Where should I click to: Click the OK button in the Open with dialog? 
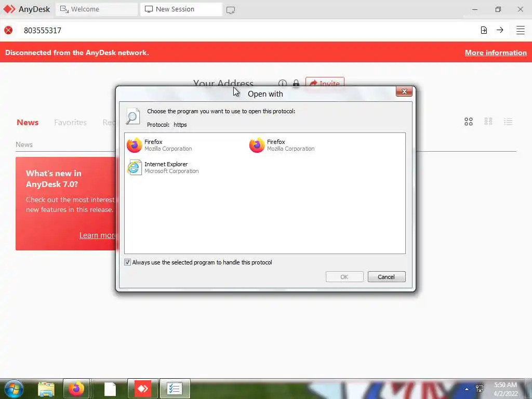tap(344, 277)
